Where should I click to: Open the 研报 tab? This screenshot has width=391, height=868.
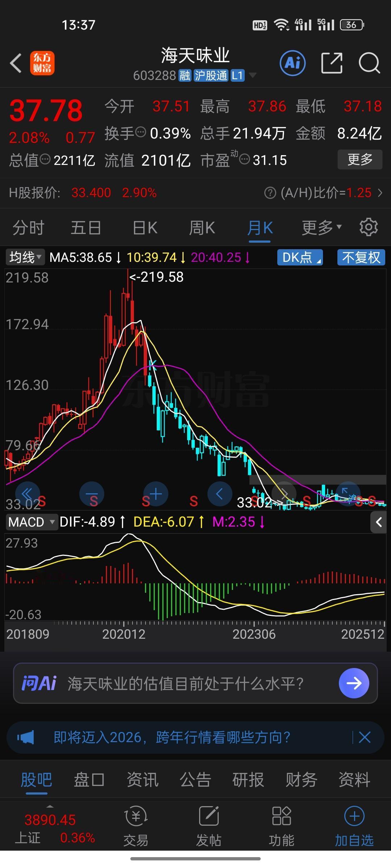point(248,779)
